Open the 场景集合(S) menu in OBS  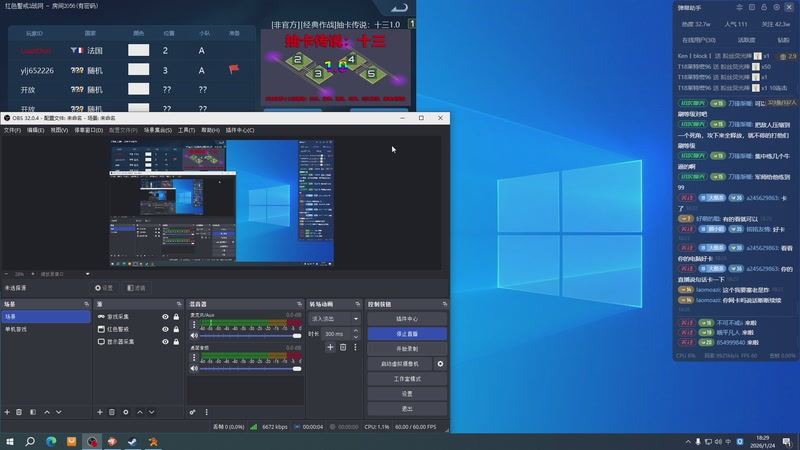tap(158, 130)
